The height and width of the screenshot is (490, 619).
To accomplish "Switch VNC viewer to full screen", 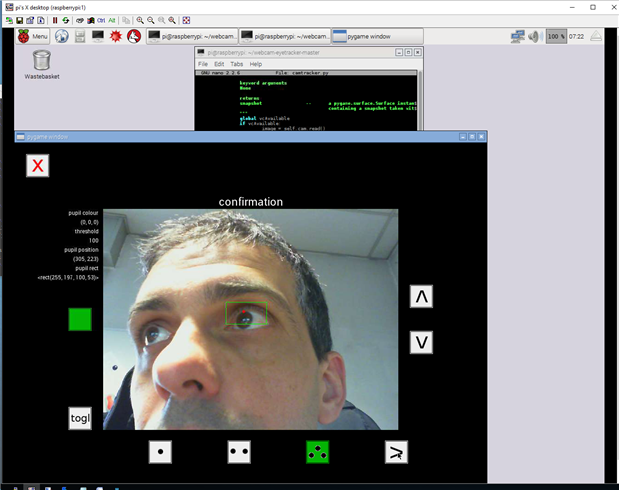I will 186,20.
